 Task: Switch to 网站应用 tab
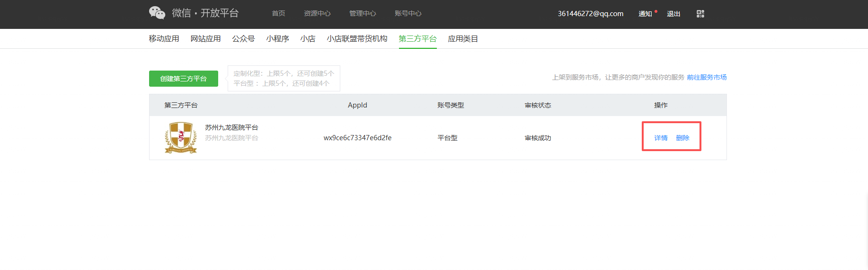coord(205,39)
